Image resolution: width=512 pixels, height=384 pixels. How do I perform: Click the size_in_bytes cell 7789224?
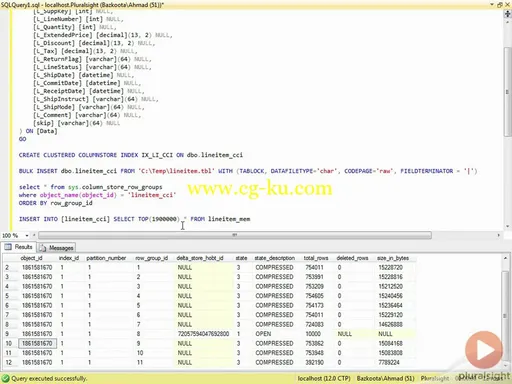coord(395,362)
